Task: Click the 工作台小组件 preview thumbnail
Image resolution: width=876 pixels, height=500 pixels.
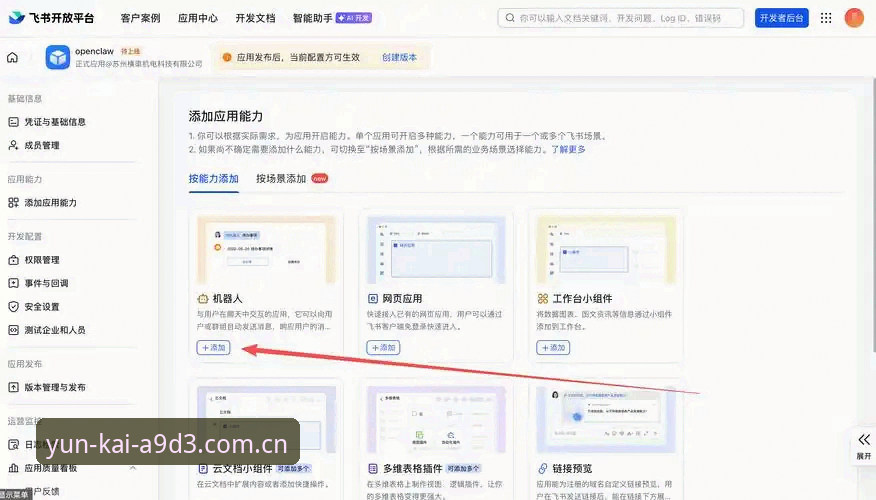Action: (606, 250)
